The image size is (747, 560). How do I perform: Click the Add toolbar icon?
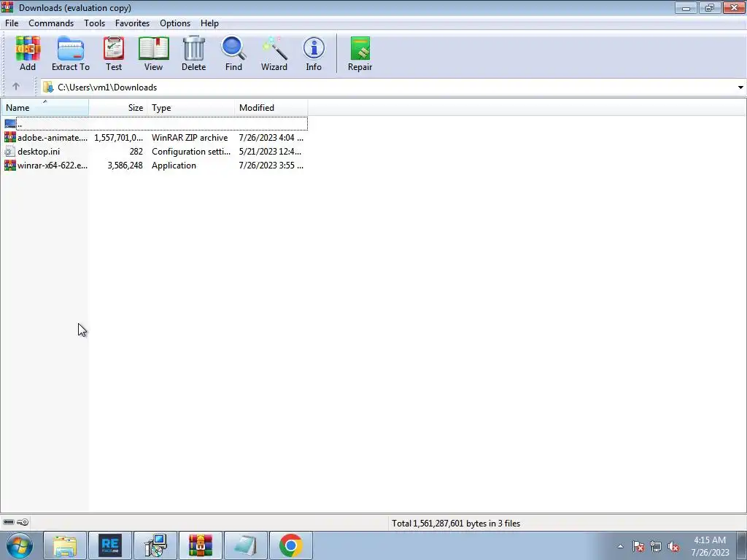tap(28, 53)
